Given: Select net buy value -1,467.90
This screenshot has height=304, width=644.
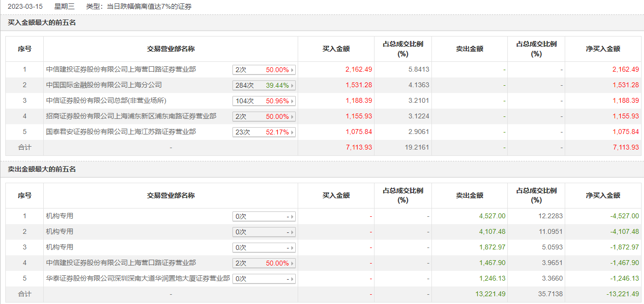Looking at the screenshot, I should 624,263.
